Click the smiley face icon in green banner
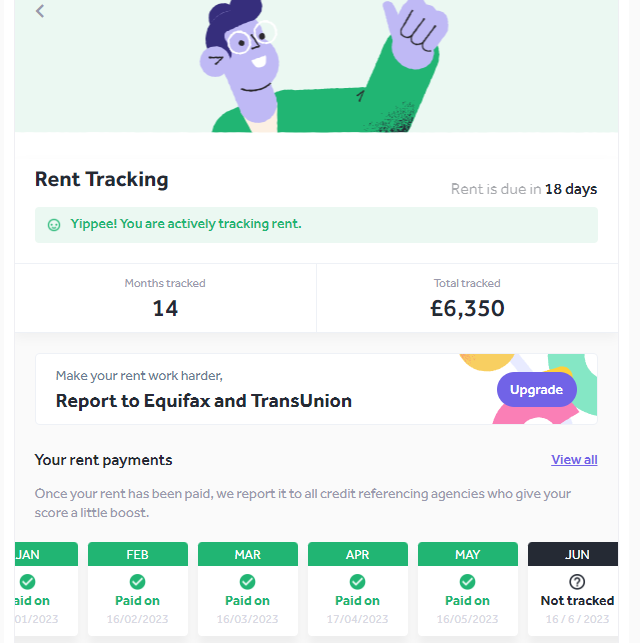The image size is (640, 643). coord(54,225)
